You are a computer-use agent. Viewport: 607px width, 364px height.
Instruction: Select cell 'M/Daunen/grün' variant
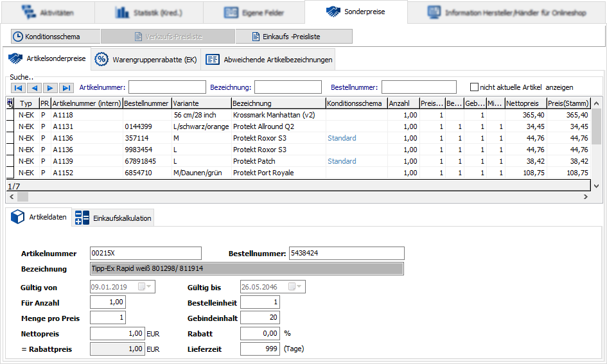coord(202,173)
